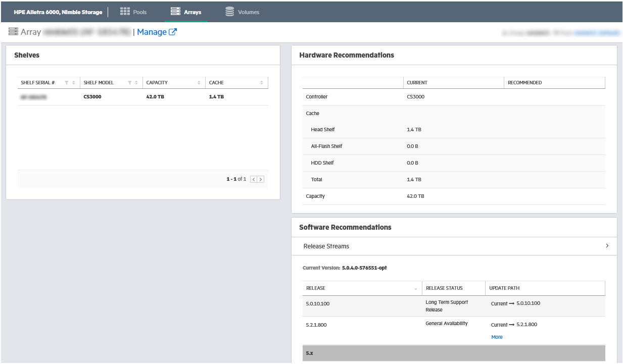Click the Long Term Support Release status
Screen dimensions: 623x364
coord(447,306)
